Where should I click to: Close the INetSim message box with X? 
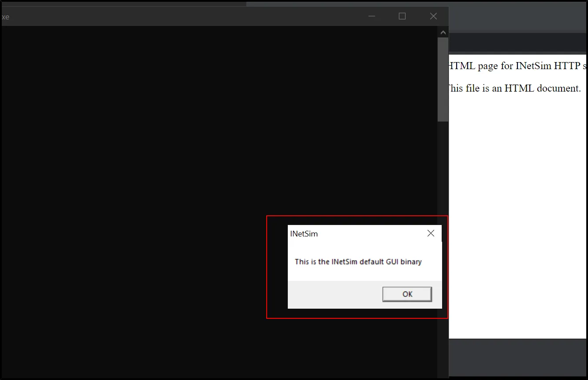coord(431,233)
